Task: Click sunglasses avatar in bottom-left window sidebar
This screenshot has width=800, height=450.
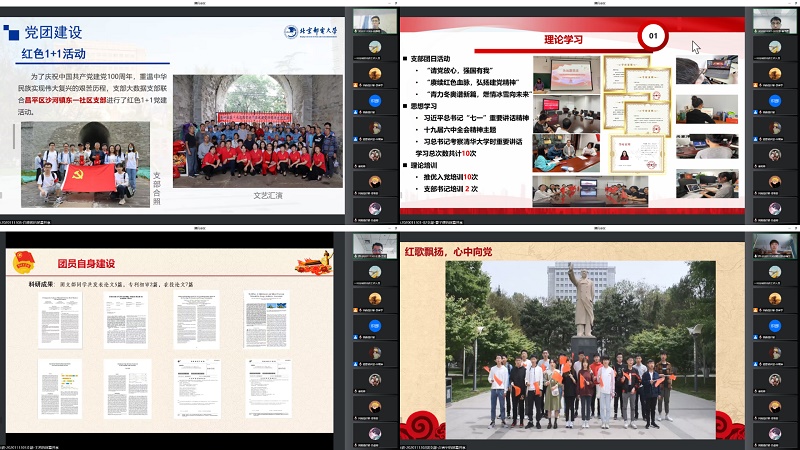Action: (375, 353)
